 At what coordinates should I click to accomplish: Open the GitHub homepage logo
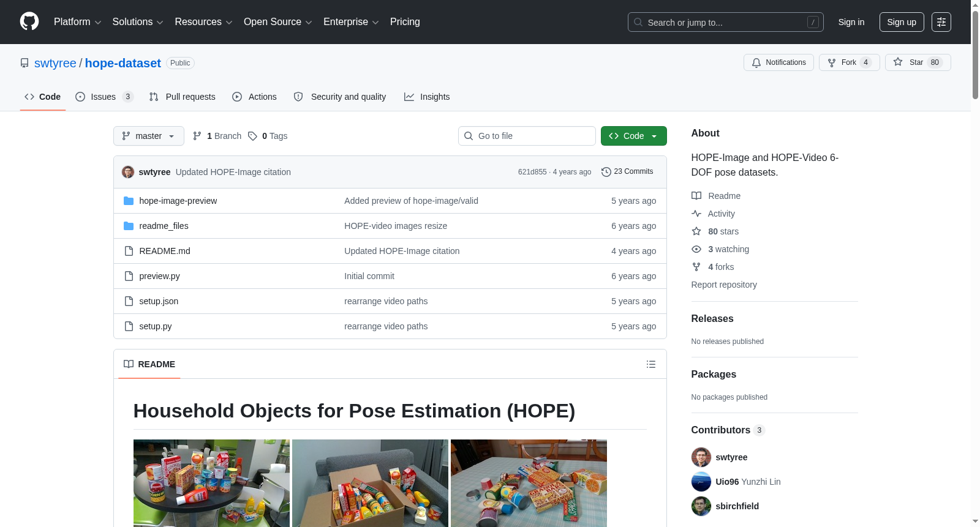coord(29,21)
